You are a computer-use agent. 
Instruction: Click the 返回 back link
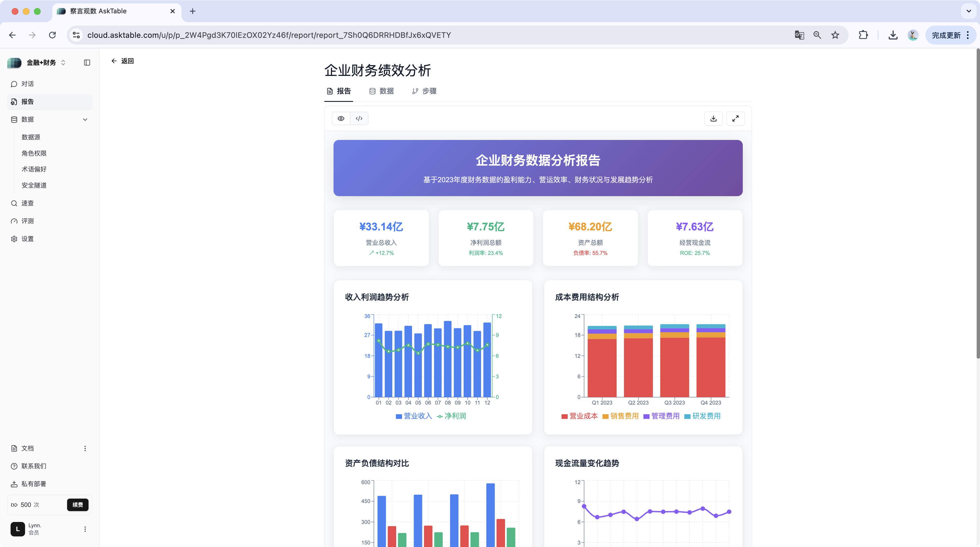(122, 61)
